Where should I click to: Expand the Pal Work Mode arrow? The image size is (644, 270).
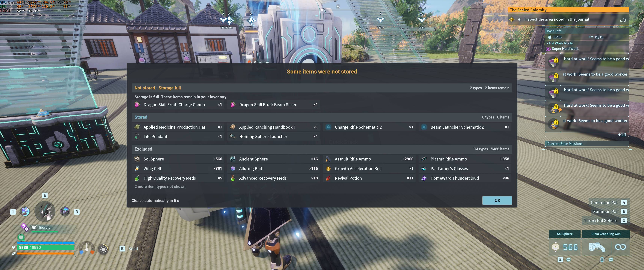[x=547, y=43]
